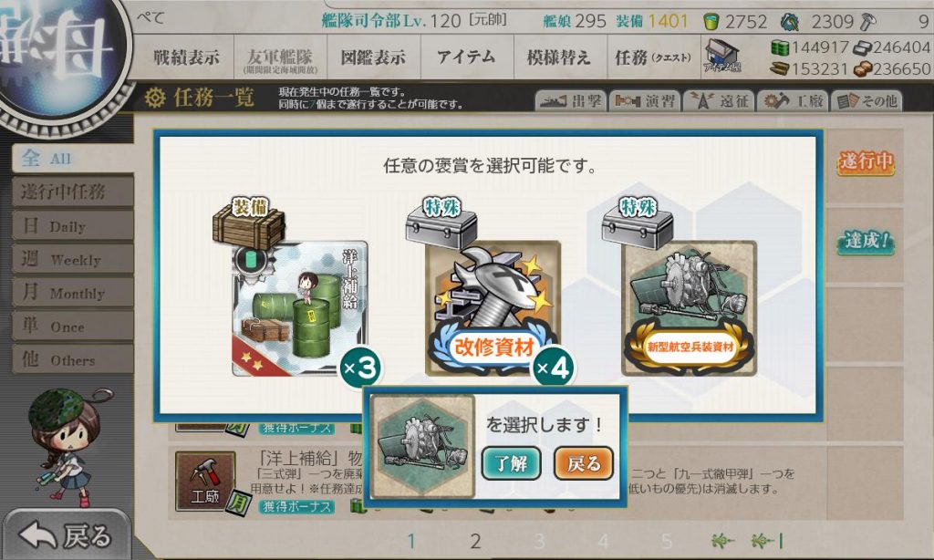Pick the 新型航空兵装資材 reward
The height and width of the screenshot is (560, 934).
(x=690, y=308)
